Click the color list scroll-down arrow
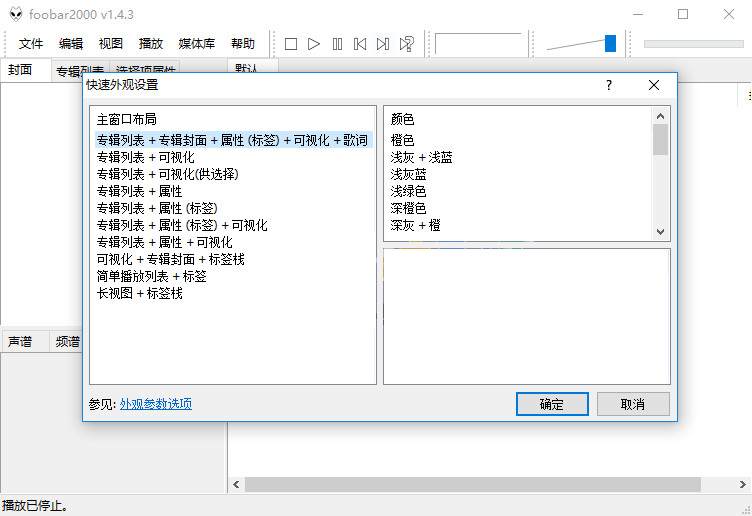 (660, 232)
